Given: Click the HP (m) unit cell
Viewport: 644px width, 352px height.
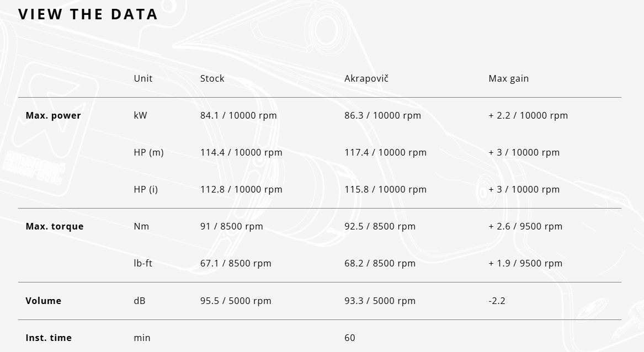Looking at the screenshot, I should coord(148,152).
